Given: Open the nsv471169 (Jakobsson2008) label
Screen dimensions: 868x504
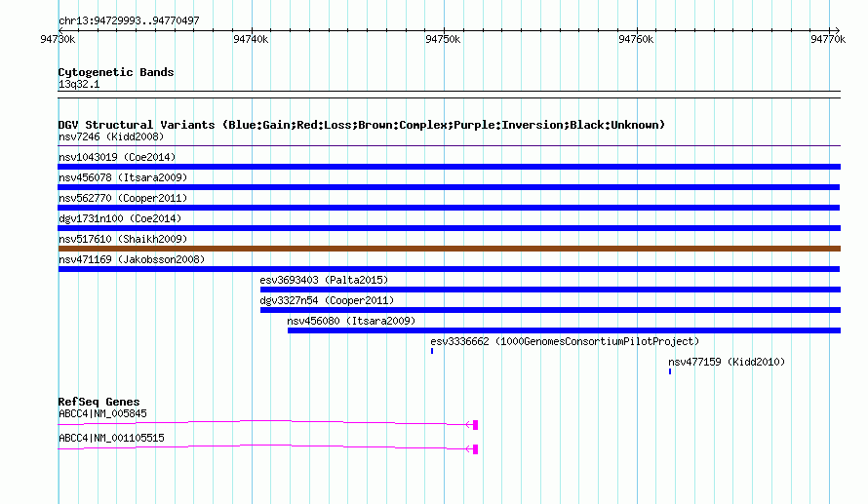Looking at the screenshot, I should pyautogui.click(x=132, y=259).
